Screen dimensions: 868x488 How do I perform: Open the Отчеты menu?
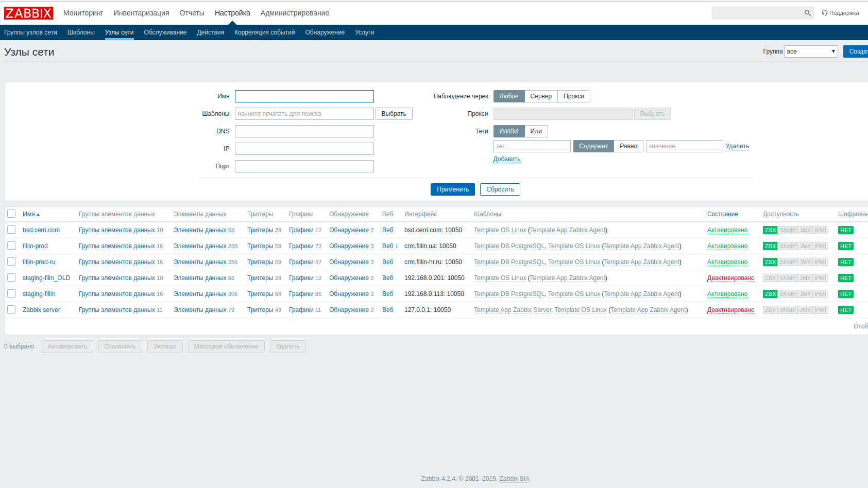point(192,13)
